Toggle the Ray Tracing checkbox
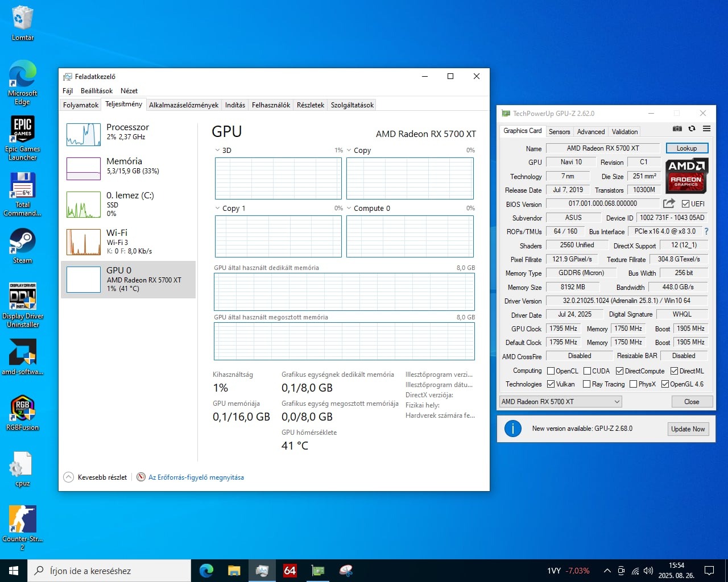This screenshot has height=582, width=728. pos(586,384)
